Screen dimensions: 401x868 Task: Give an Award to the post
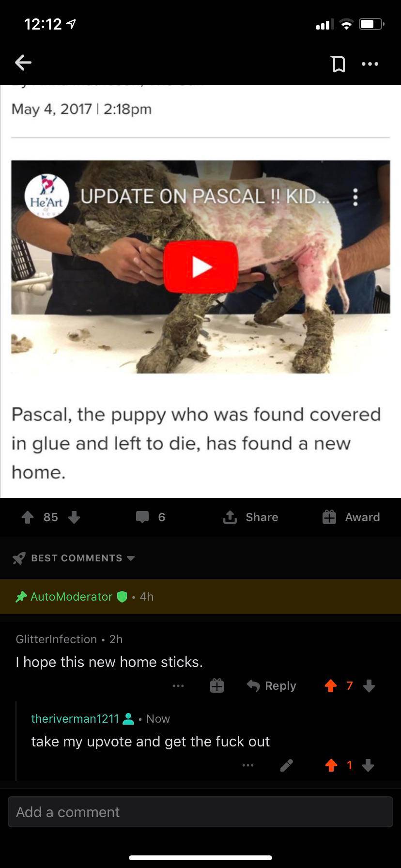[x=351, y=517]
